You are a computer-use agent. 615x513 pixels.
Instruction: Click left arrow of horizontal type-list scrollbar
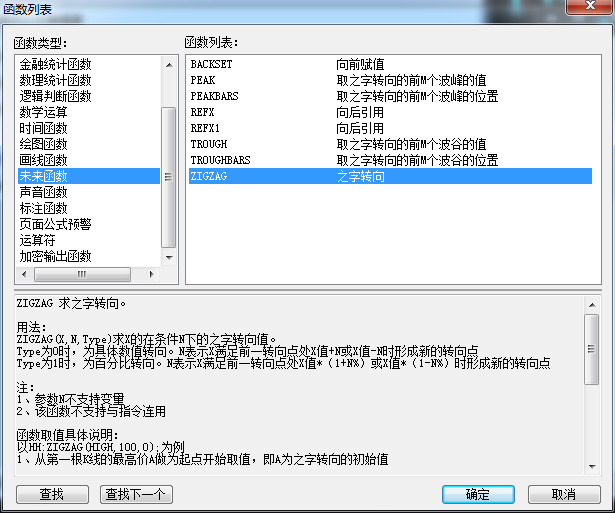[x=24, y=274]
